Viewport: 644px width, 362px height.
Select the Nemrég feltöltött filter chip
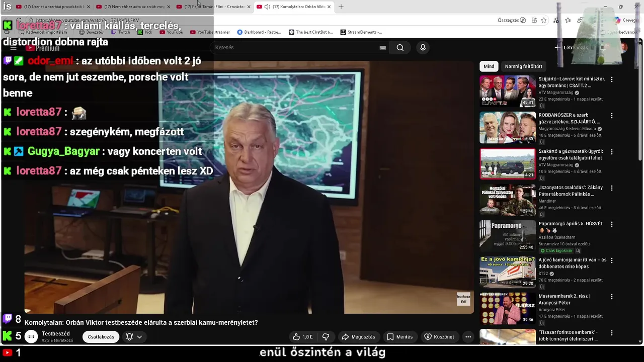click(523, 66)
